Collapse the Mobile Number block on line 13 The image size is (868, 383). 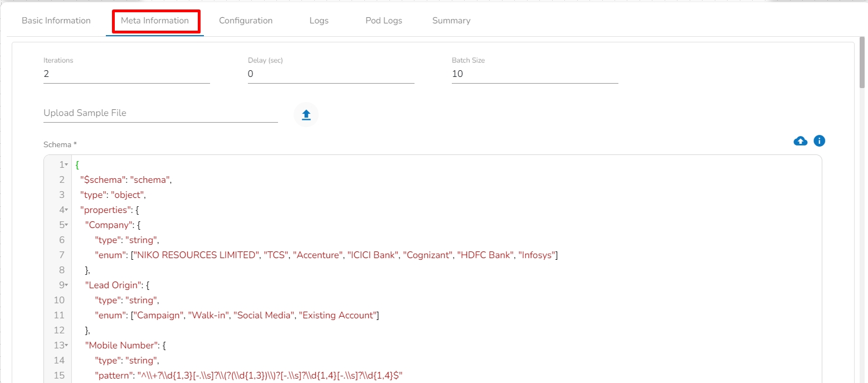click(x=67, y=346)
